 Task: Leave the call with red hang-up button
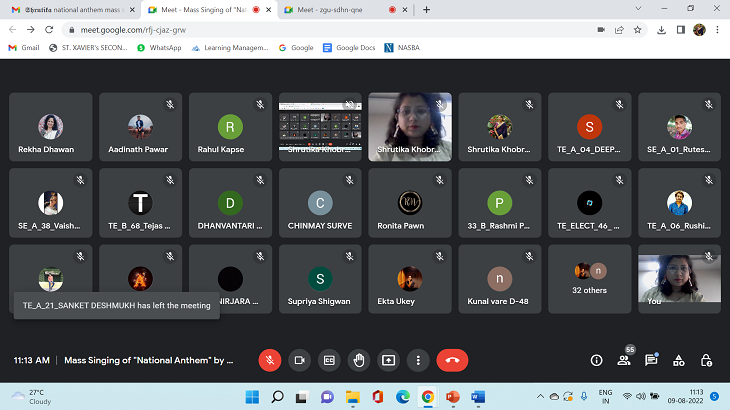point(452,360)
